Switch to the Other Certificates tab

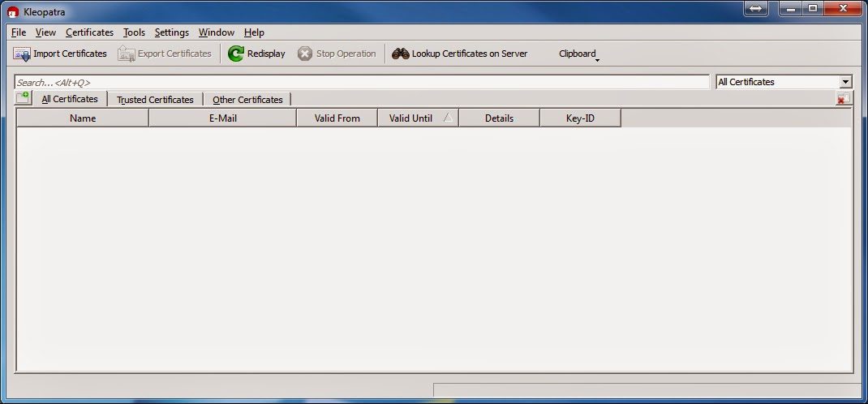tap(247, 100)
